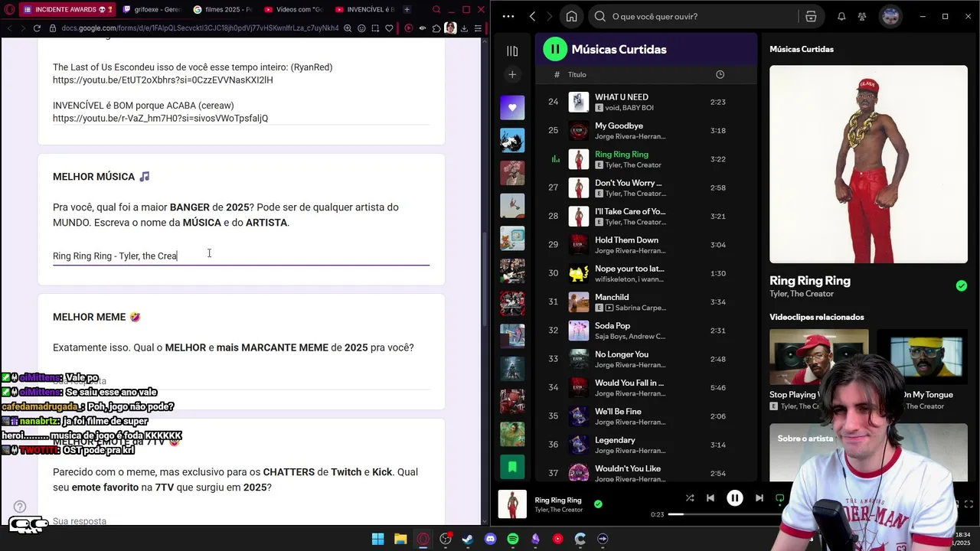Click the MELHOR MÚSICA answer field
Viewport: 980px width, 551px height.
[241, 256]
